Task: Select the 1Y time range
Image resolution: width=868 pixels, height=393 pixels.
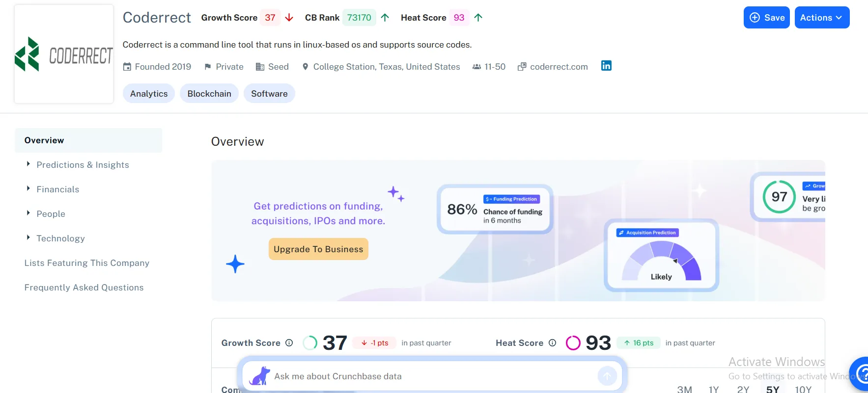Action: [714, 389]
